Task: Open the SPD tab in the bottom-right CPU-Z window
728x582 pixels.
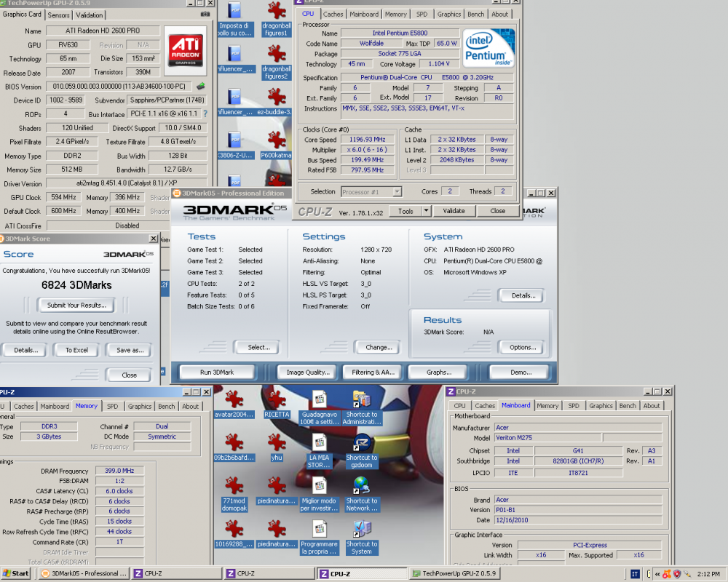Action: [x=572, y=405]
